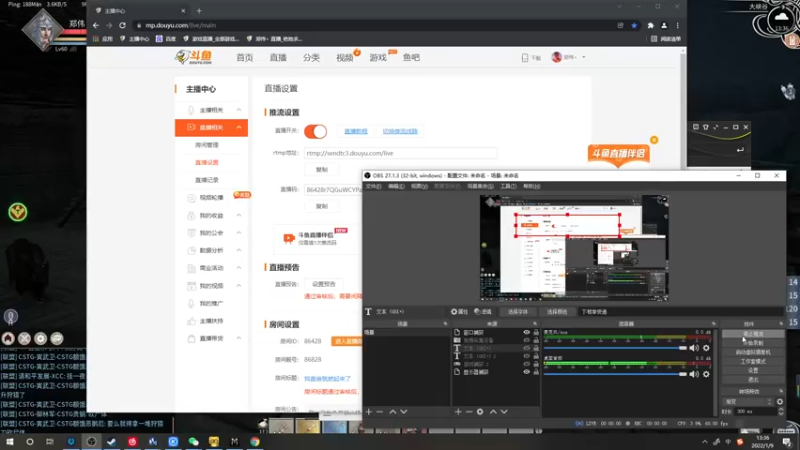Toggle visibility of 文本 (GDI+) 2 source
800x450 pixels.
pyautogui.click(x=527, y=356)
